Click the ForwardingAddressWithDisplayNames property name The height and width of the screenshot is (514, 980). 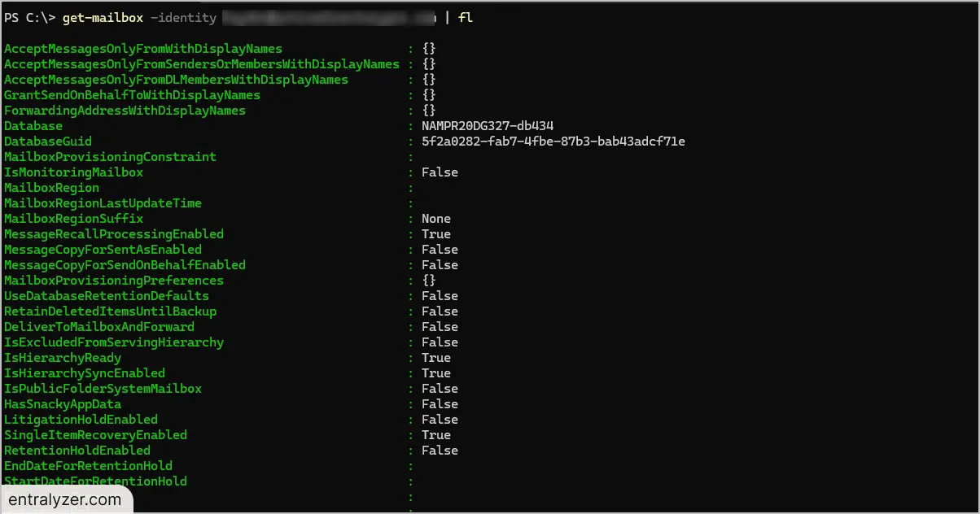(125, 111)
